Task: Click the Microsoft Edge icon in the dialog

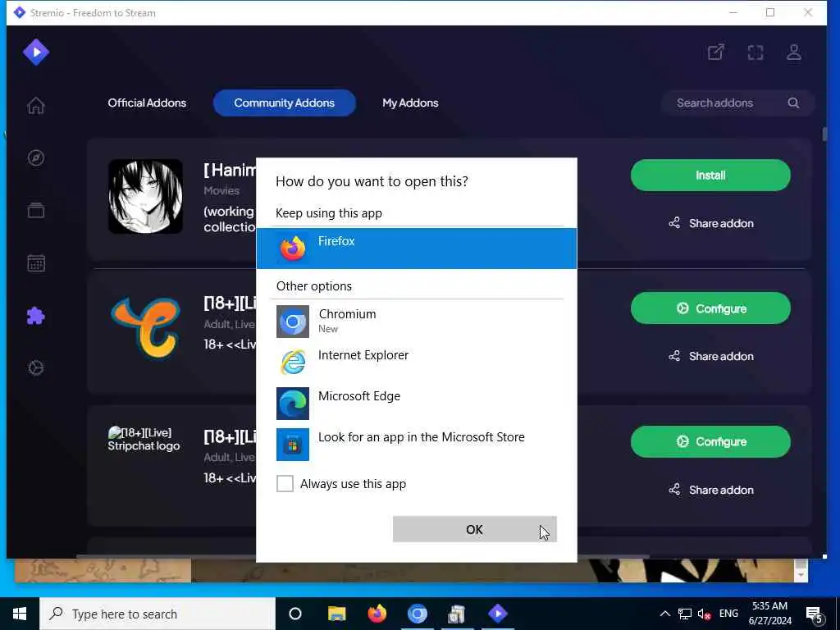Action: (x=293, y=404)
